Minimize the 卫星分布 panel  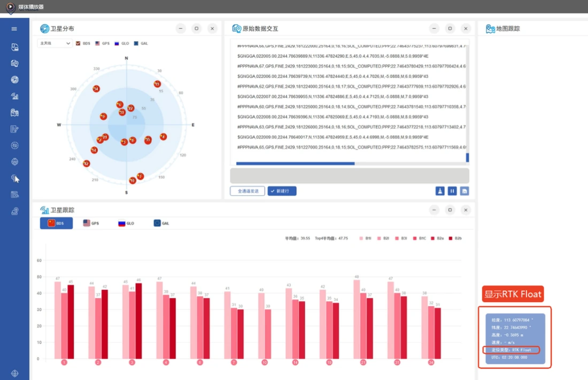point(181,28)
